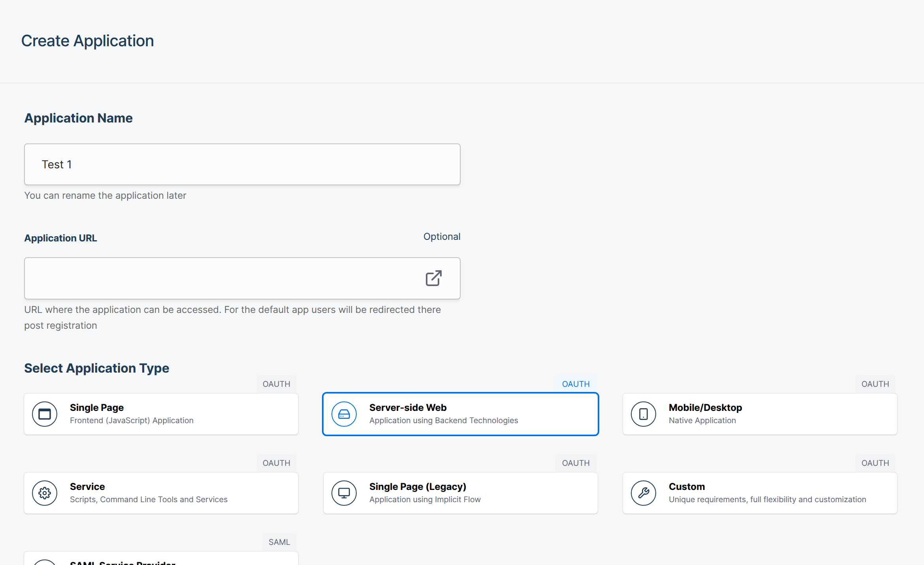Select the Single Page application type
The image size is (924, 565).
161,414
